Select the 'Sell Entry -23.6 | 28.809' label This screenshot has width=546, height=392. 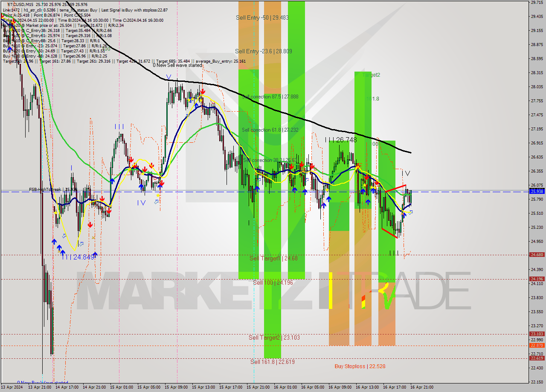click(x=264, y=51)
